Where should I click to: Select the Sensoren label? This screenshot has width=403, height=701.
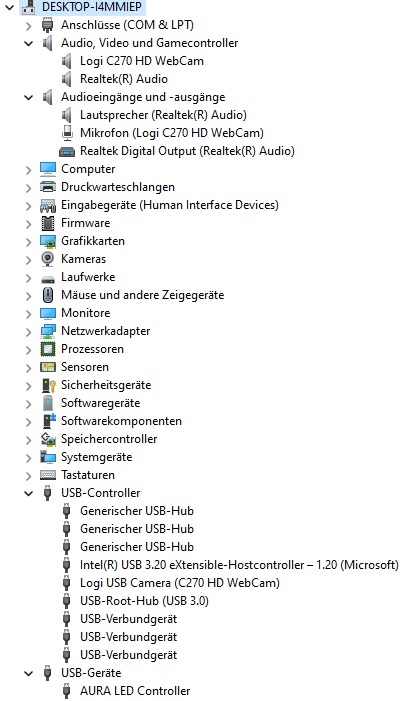(85, 367)
